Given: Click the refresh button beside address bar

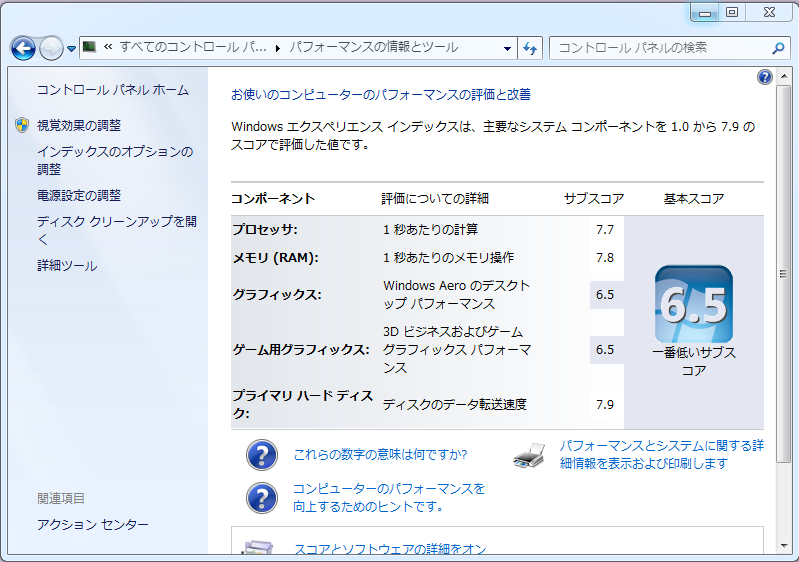Looking at the screenshot, I should coord(530,48).
